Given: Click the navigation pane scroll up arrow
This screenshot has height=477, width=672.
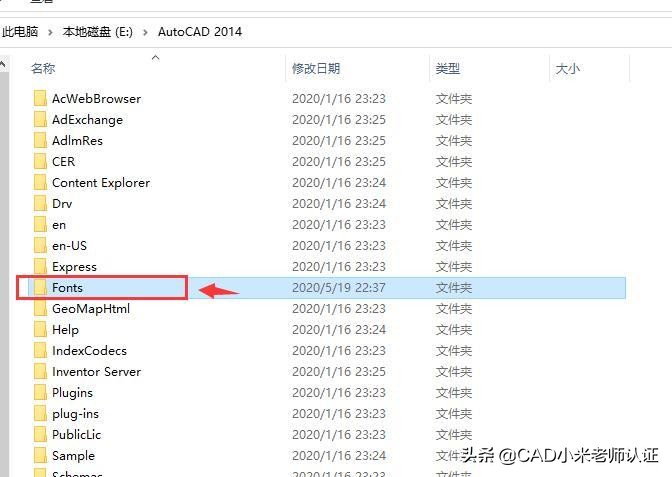Looking at the screenshot, I should [3, 64].
